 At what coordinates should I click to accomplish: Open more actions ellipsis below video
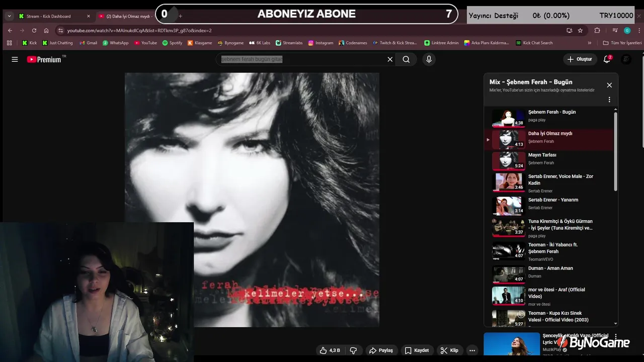[x=472, y=350]
